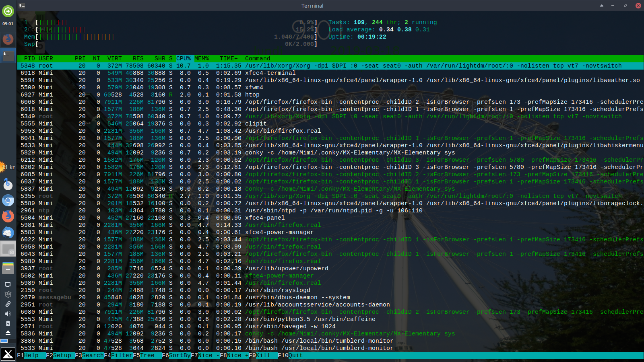Select the highlighted Xorg process row PID 5348
The width and height of the screenshot is (644, 362).
tap(330, 66)
